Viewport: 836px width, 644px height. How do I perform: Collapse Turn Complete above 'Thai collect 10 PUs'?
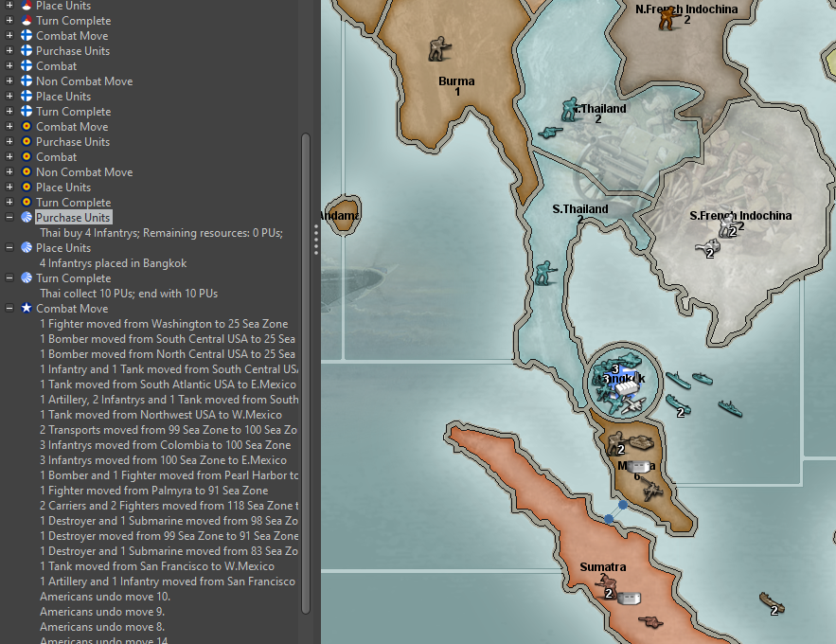(x=9, y=278)
